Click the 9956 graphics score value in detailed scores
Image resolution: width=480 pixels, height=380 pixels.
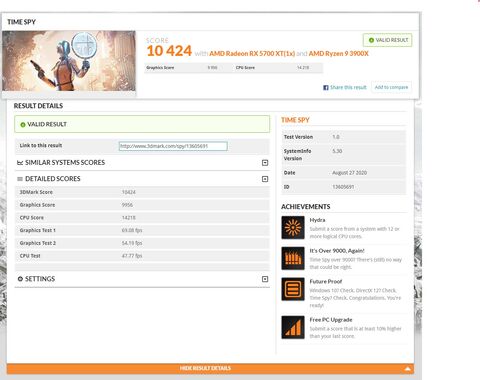127,205
